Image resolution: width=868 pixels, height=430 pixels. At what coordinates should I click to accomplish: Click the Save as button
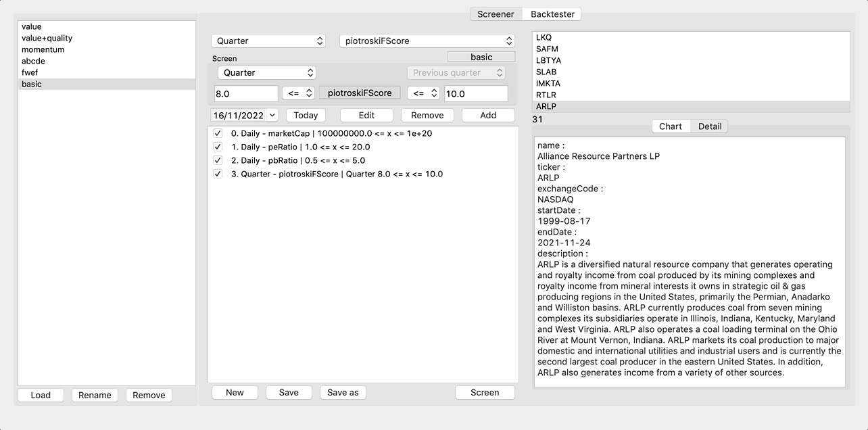coord(343,393)
